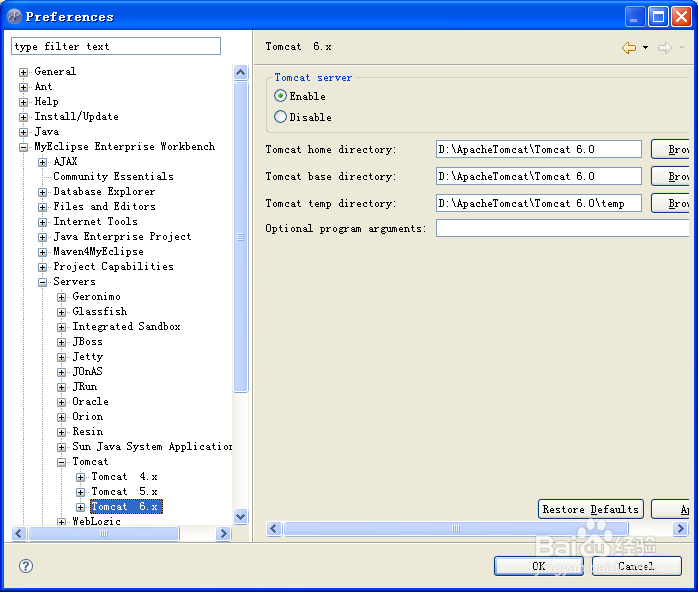
Task: Collapse MyEclipse Enterprise Workbench node
Action: 24,147
